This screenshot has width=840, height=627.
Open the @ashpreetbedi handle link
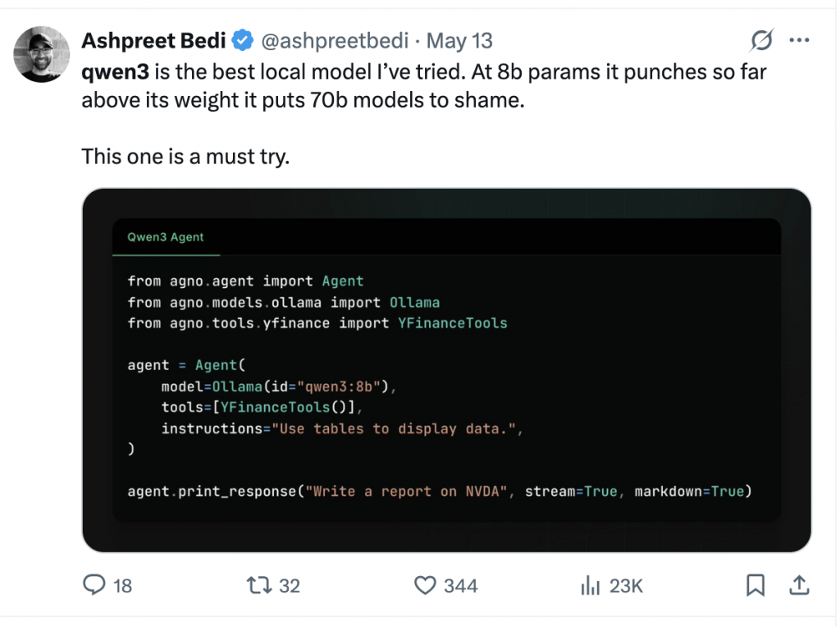click(x=336, y=39)
